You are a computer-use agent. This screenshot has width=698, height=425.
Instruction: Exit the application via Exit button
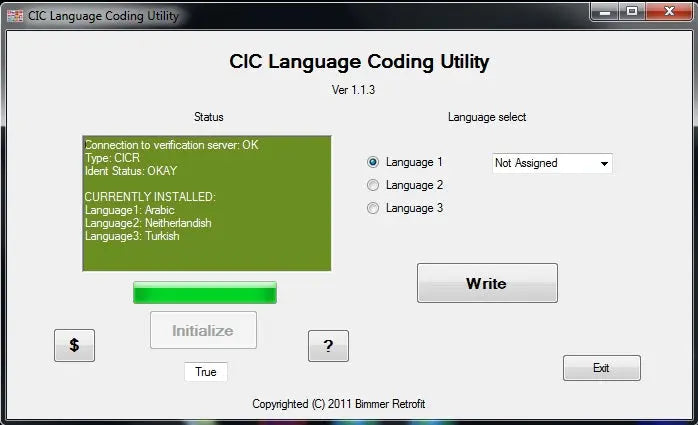coord(601,368)
